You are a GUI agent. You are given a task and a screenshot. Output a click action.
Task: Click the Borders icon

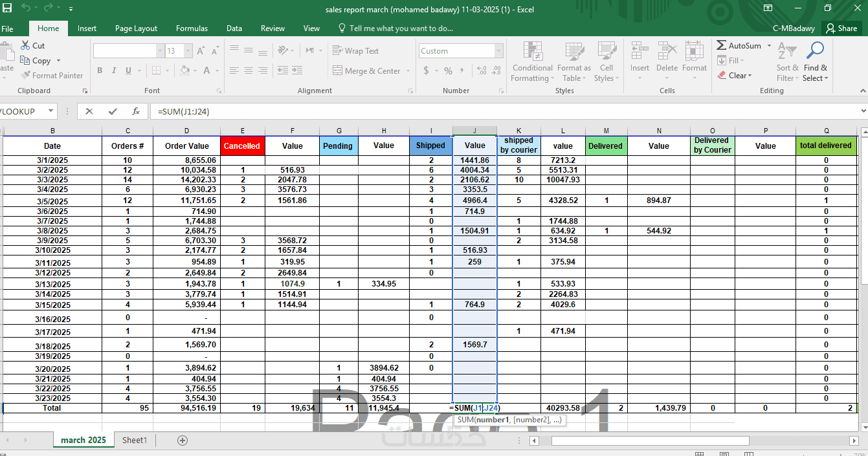[157, 71]
